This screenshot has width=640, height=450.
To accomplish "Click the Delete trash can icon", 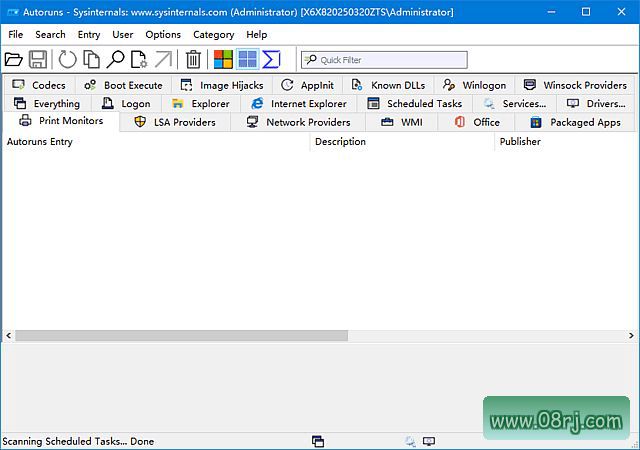I will coord(193,60).
